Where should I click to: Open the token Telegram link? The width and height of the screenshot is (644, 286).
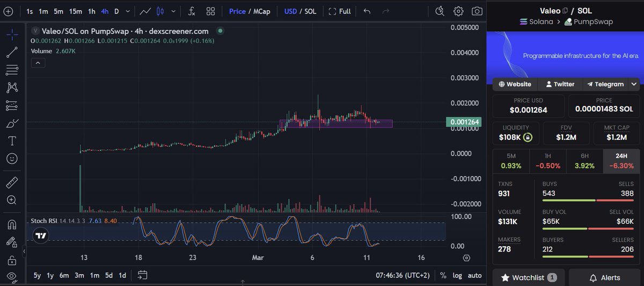click(x=605, y=84)
